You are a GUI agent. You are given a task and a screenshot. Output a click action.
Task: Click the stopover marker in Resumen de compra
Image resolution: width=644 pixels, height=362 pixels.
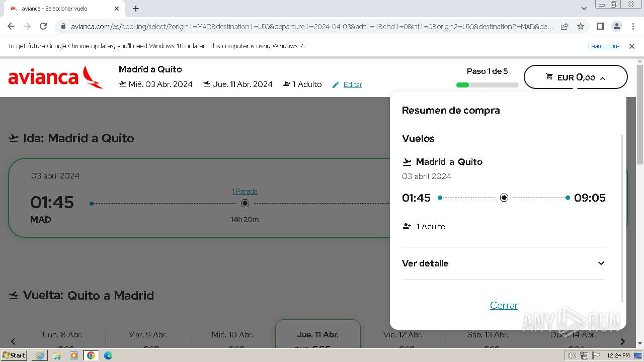coord(504,198)
